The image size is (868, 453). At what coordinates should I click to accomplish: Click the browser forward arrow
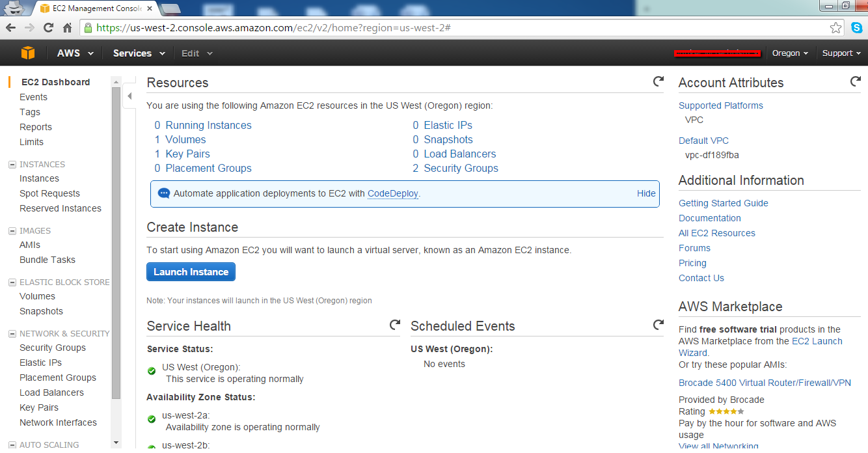(29, 27)
